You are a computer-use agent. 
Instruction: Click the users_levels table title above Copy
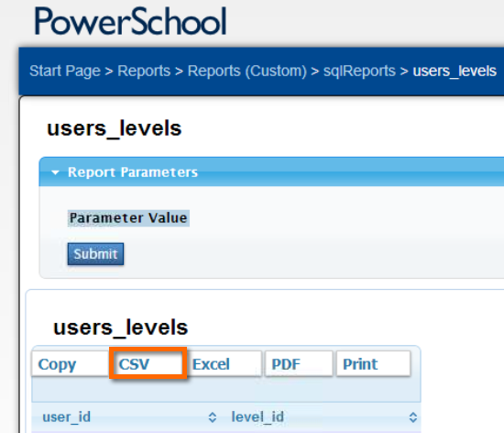point(121,328)
